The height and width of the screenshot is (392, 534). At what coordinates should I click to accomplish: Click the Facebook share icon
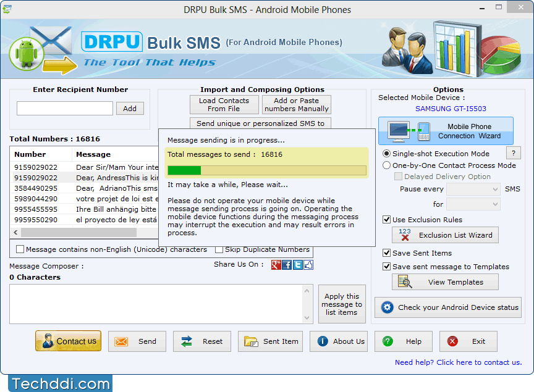tap(287, 265)
